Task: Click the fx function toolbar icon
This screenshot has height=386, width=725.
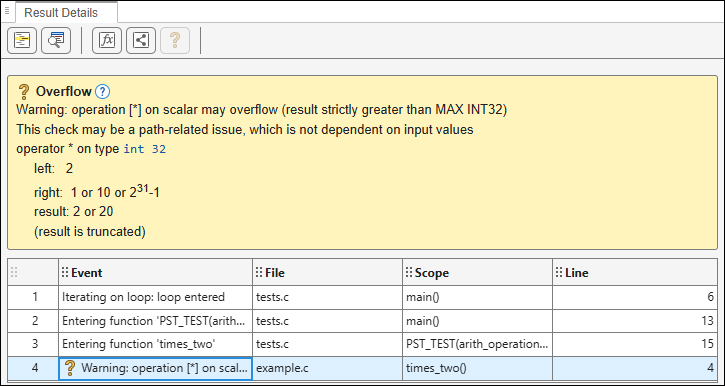Action: 107,41
